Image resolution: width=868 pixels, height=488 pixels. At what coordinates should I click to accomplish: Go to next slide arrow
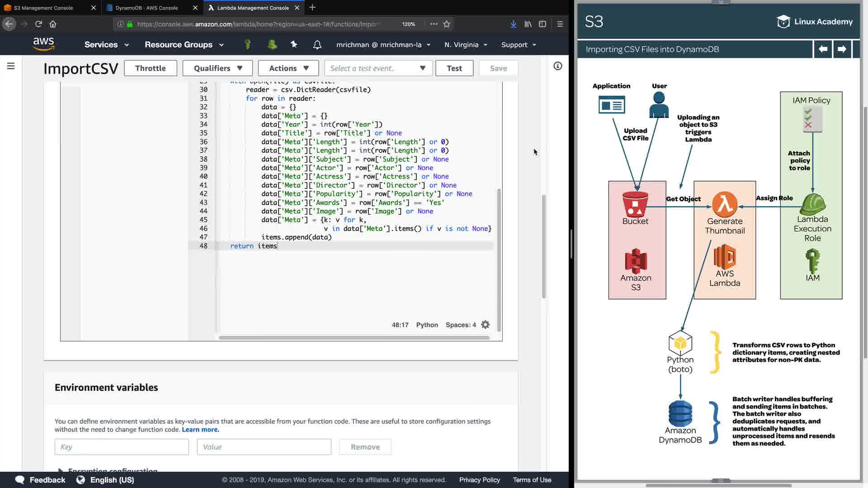click(x=842, y=49)
